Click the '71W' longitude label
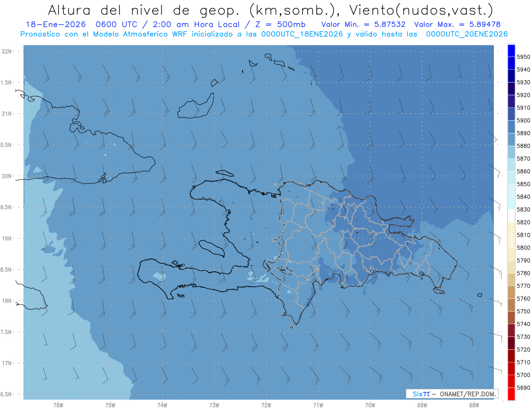 coord(318,405)
